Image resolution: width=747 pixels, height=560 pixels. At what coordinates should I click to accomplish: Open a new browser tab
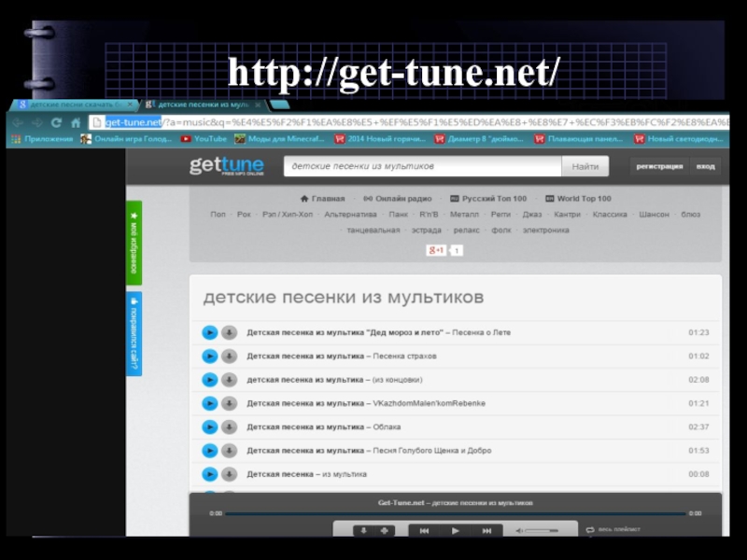pos(279,105)
